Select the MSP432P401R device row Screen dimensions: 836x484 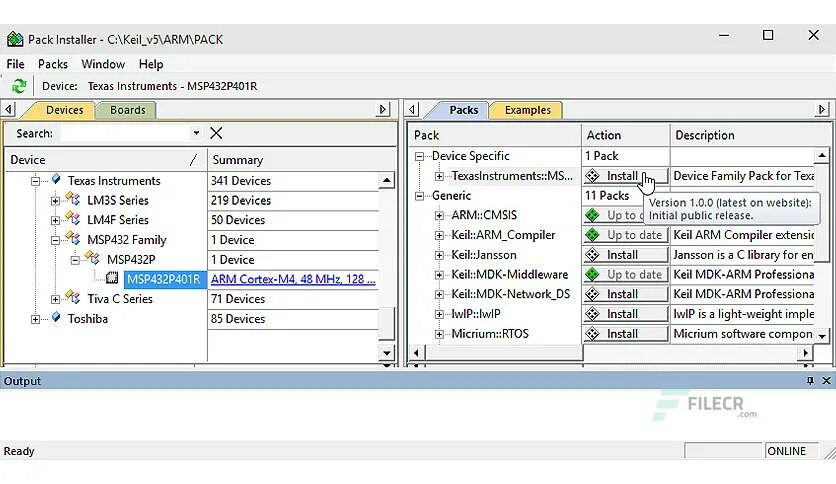pyautogui.click(x=163, y=279)
